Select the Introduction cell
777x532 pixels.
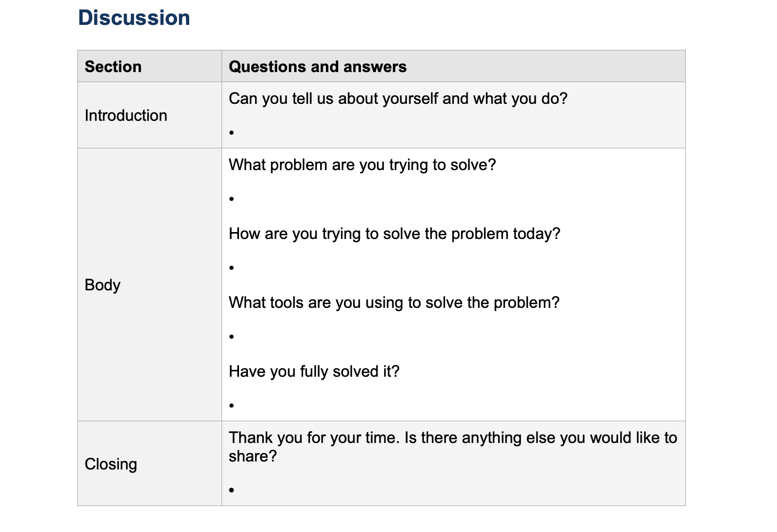pos(126,116)
